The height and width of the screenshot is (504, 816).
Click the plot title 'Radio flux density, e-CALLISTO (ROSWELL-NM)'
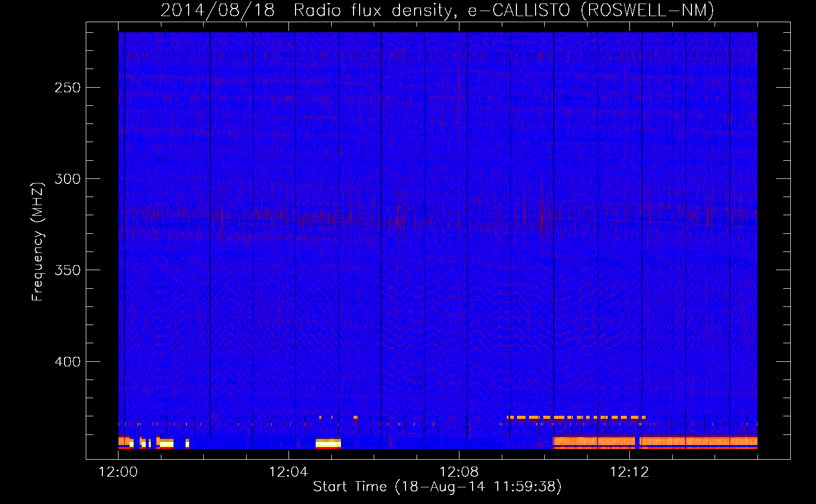pos(504,10)
